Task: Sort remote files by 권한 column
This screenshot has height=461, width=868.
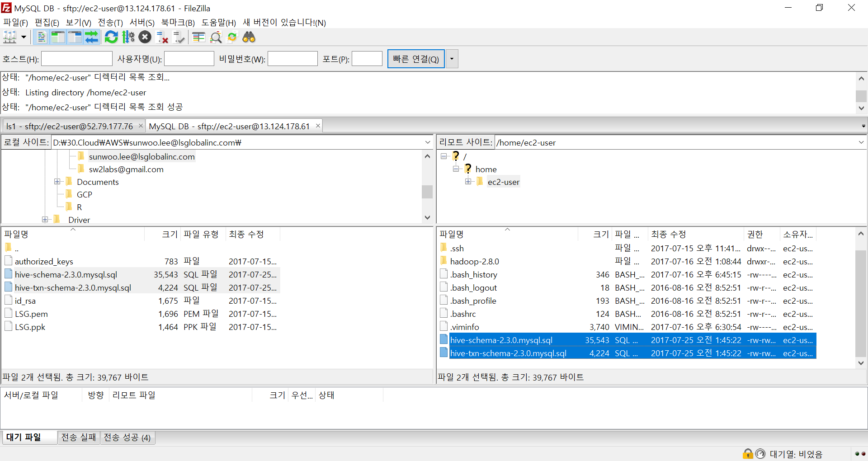Action: click(x=762, y=234)
